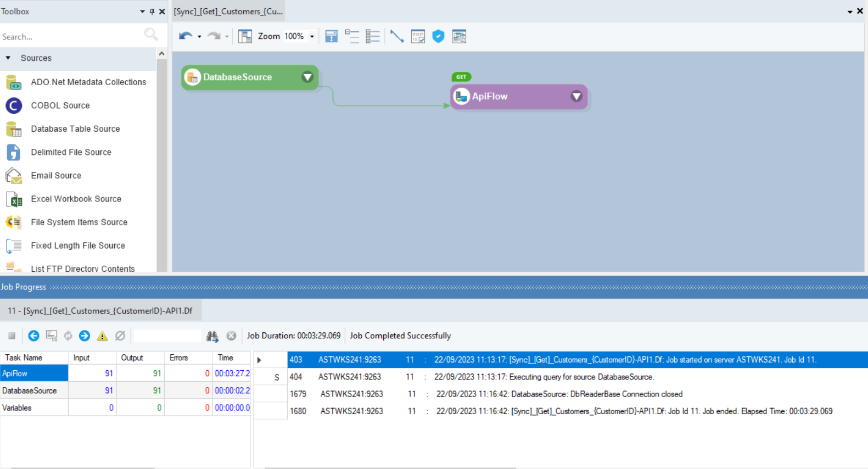The width and height of the screenshot is (868, 469).
Task: Collapse the Sources section in Toolbox
Action: [x=8, y=58]
